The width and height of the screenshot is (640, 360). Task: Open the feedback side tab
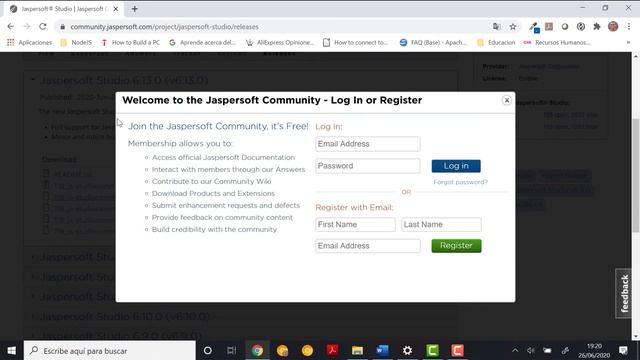pos(624,293)
